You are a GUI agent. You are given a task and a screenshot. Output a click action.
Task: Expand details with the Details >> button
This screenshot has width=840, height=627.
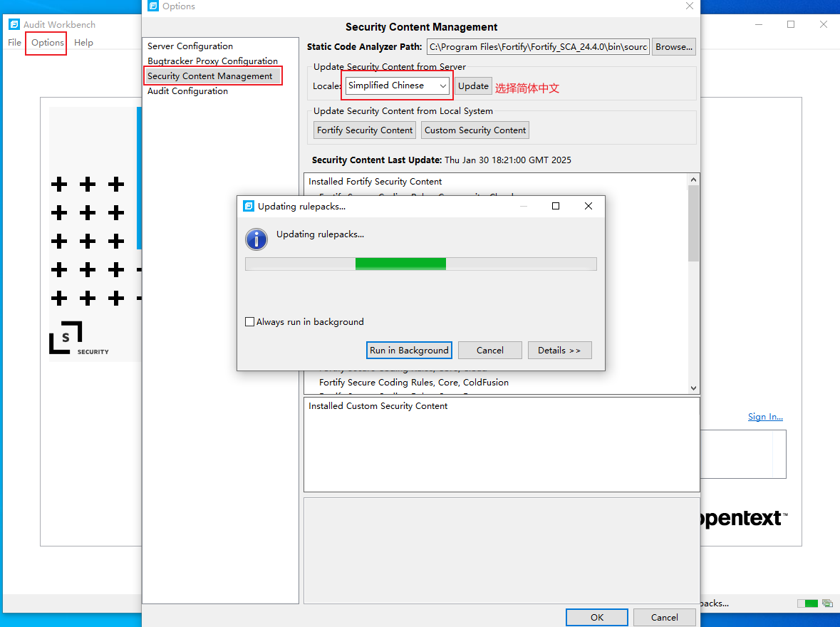(x=559, y=351)
